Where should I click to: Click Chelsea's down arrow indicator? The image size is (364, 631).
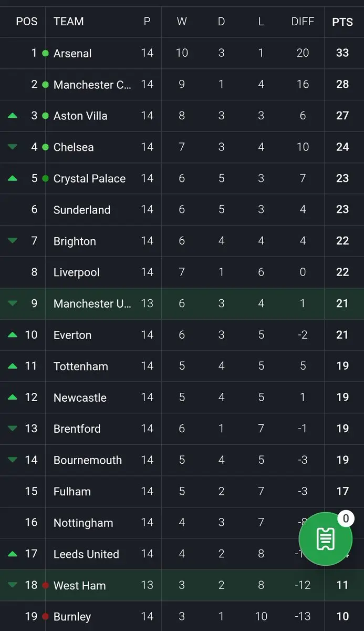point(13,147)
